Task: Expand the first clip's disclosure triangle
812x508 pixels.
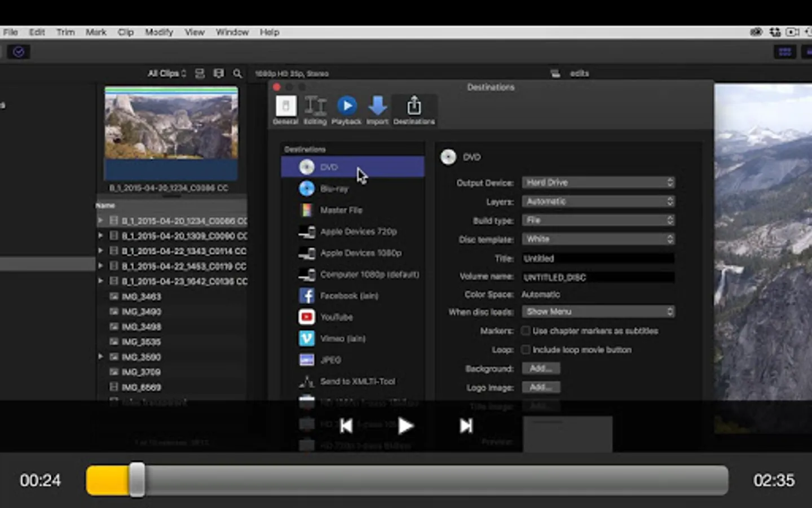Action: 100,221
